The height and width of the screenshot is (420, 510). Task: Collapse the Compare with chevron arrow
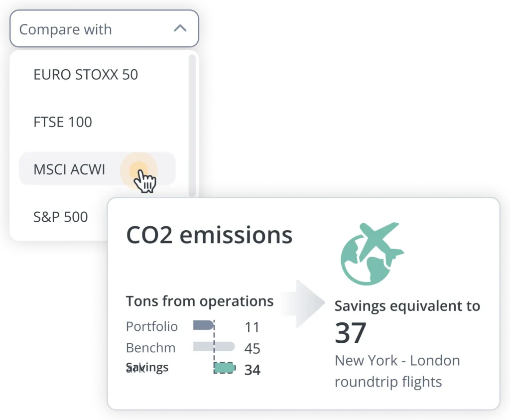tap(180, 28)
